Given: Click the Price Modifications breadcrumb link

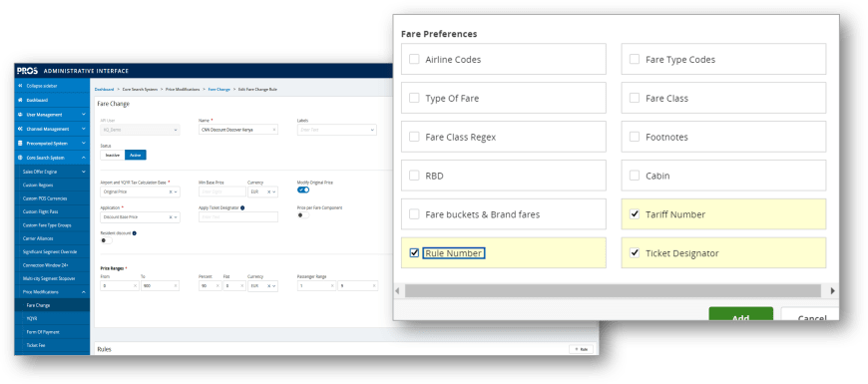Looking at the screenshot, I should click(184, 89).
